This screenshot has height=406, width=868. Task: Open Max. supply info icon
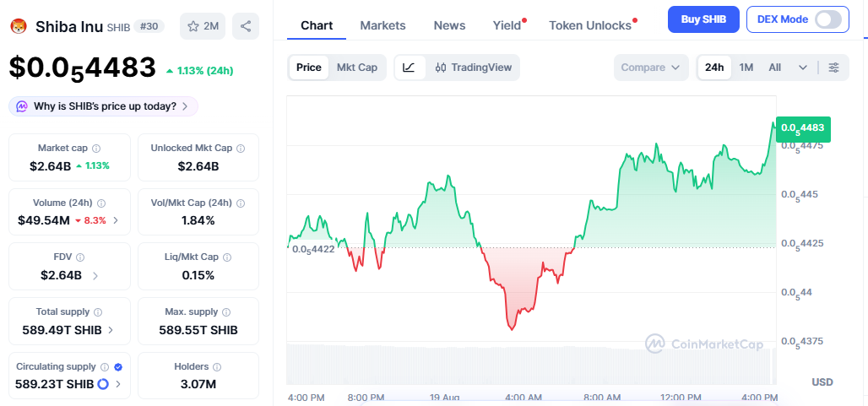(226, 312)
